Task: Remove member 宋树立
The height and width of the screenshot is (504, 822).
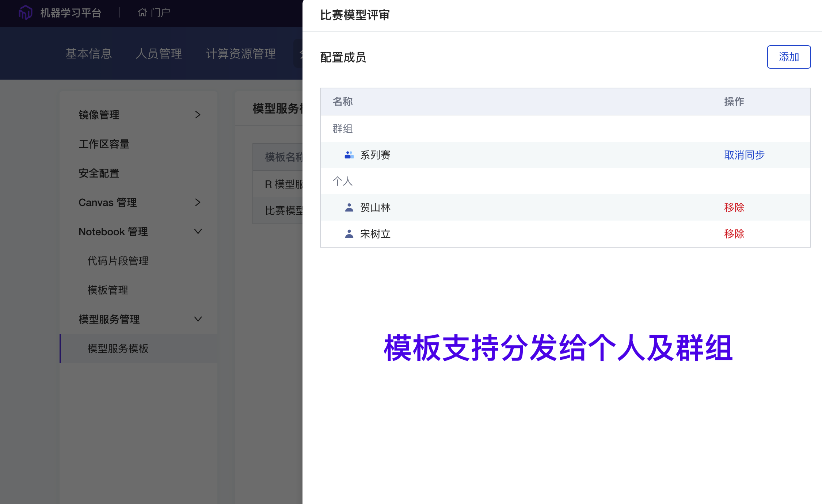Action: [734, 234]
